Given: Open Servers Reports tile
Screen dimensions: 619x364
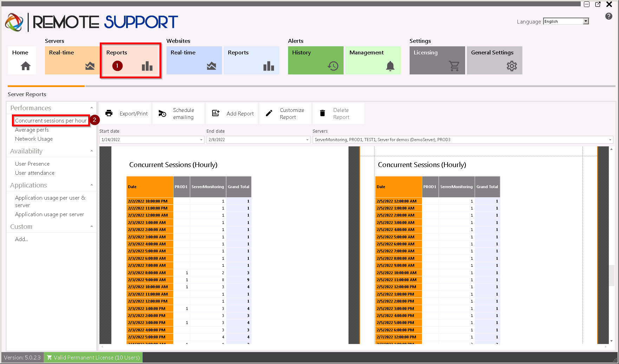Looking at the screenshot, I should (x=130, y=60).
